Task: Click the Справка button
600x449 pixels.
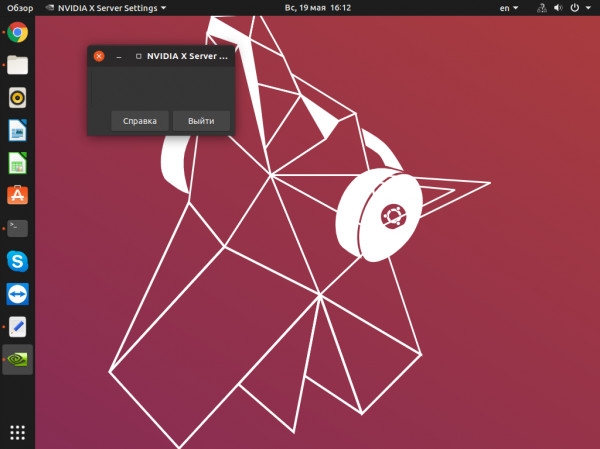Action: pyautogui.click(x=140, y=121)
